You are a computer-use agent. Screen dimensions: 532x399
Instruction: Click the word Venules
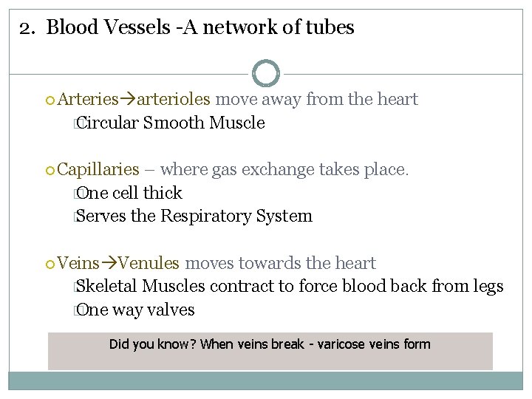point(149,263)
